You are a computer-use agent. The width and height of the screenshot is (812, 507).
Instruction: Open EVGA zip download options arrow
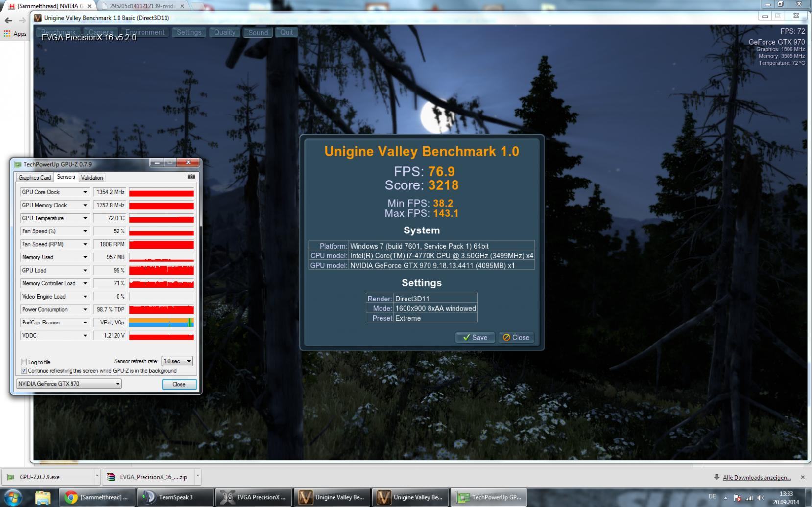coord(198,476)
